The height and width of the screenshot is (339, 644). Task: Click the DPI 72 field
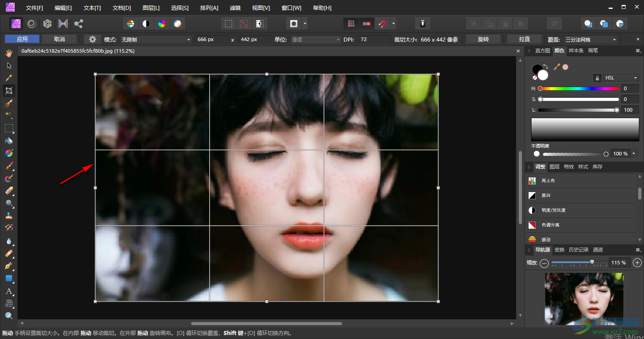click(x=375, y=40)
